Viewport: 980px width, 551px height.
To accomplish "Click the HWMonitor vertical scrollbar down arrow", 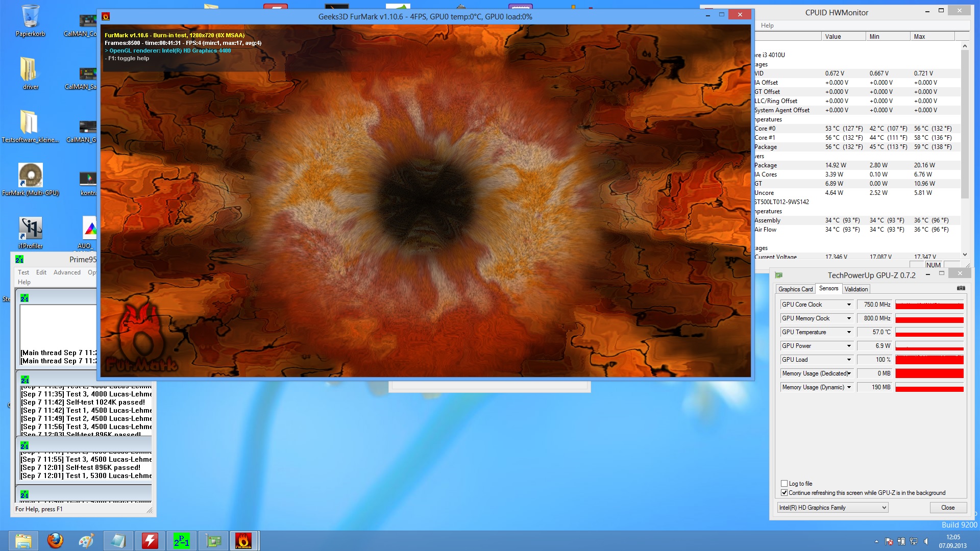I will (965, 255).
